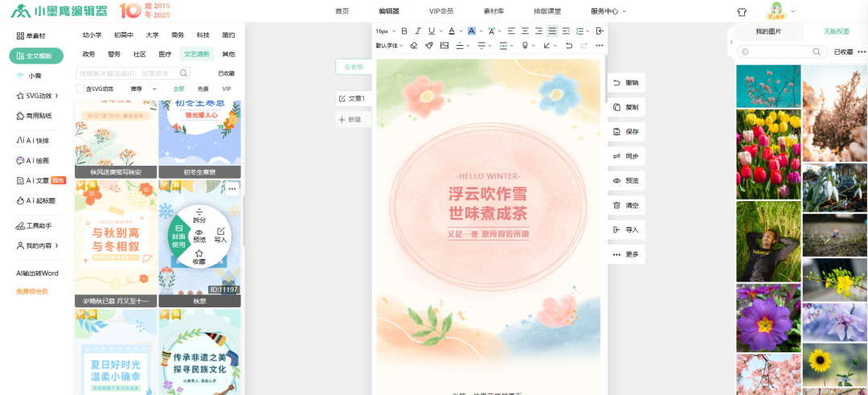Select justify alignment icon

pos(552,31)
